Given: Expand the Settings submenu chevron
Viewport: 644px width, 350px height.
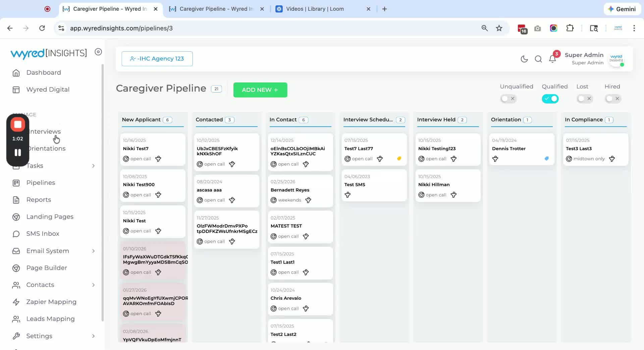Looking at the screenshot, I should (x=93, y=336).
